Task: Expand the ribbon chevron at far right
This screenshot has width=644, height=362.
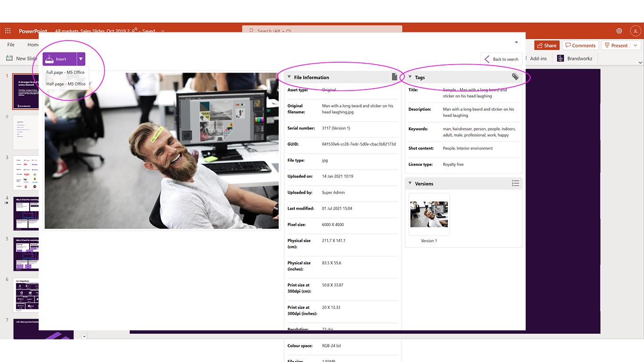Action: pyautogui.click(x=640, y=63)
